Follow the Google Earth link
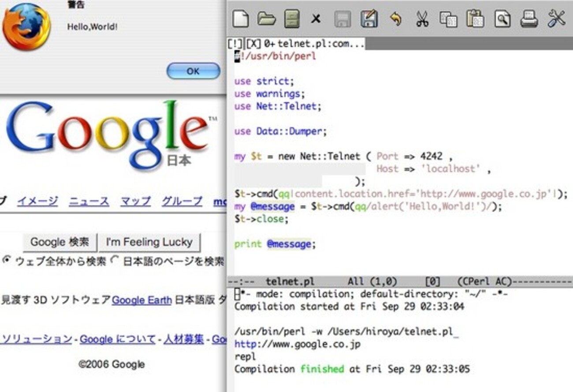The width and height of the screenshot is (573, 392). click(141, 300)
